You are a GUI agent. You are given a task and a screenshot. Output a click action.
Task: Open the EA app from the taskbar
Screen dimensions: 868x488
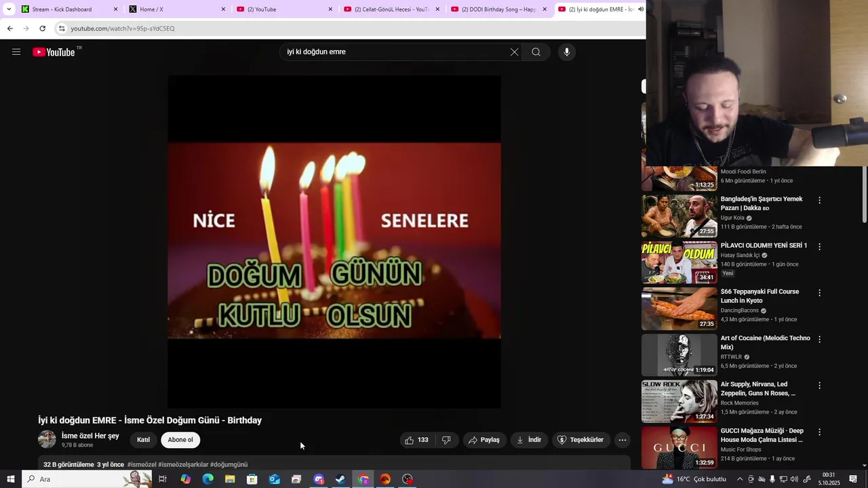[x=385, y=479]
